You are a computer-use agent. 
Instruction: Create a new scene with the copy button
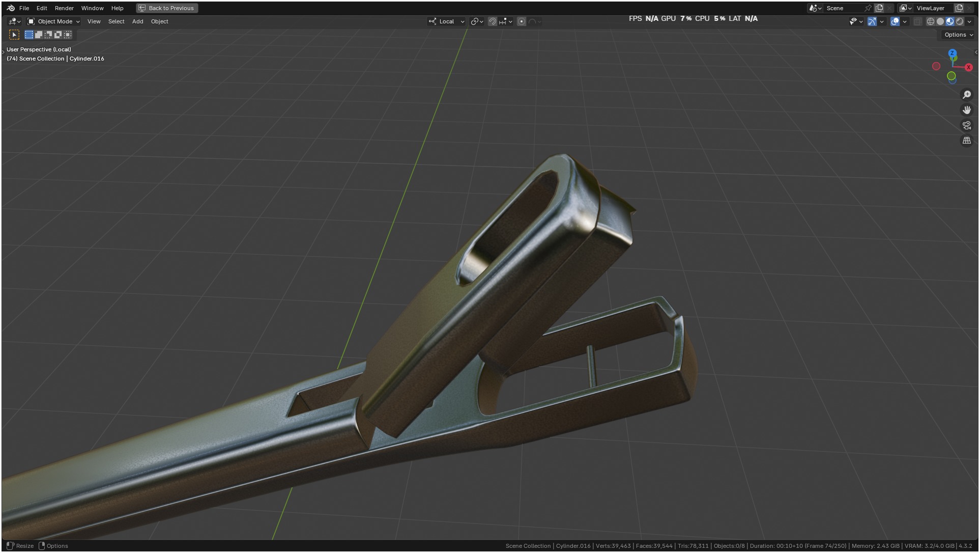pyautogui.click(x=879, y=8)
